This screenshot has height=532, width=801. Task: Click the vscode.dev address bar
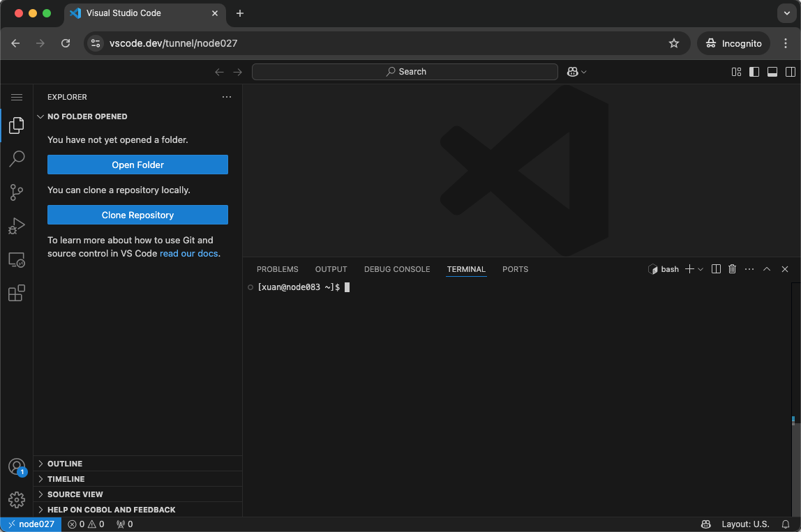pos(387,43)
